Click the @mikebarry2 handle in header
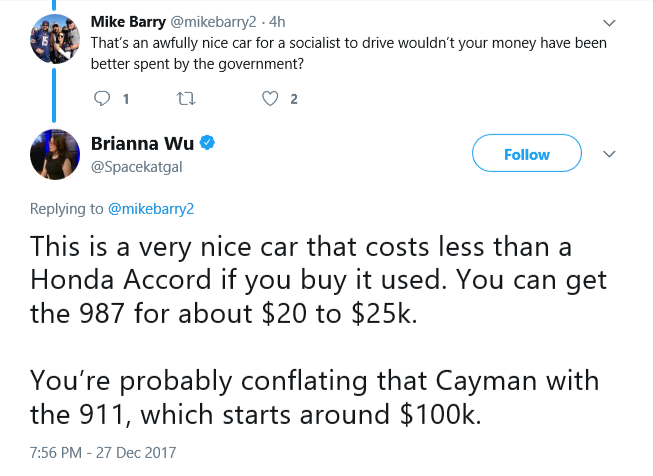This screenshot has height=476, width=653. pyautogui.click(x=213, y=22)
